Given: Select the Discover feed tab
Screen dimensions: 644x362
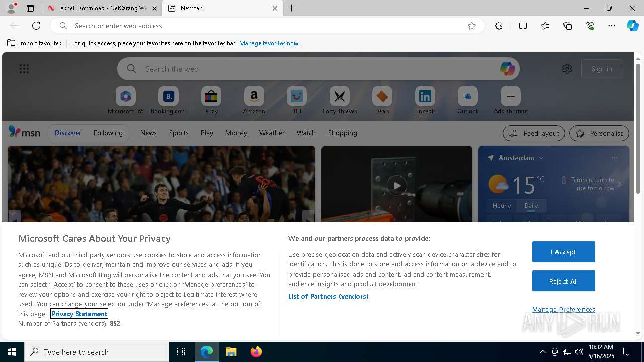Looking at the screenshot, I should pos(68,133).
